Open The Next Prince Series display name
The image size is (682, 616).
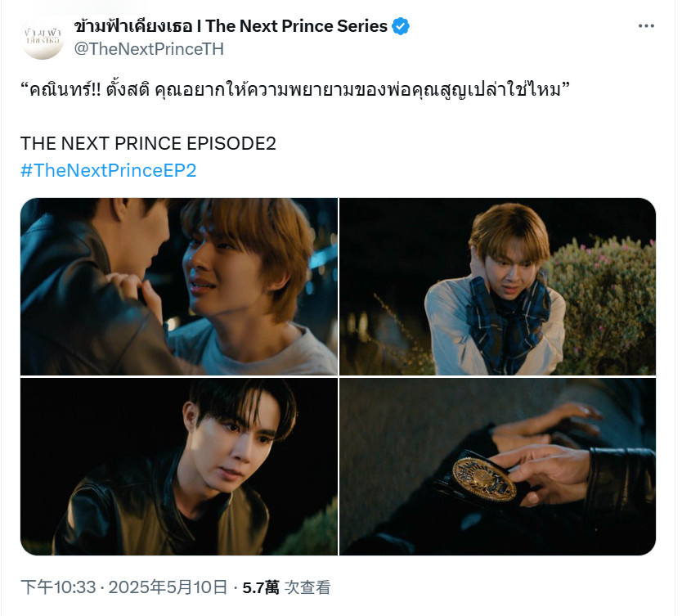coord(231,26)
